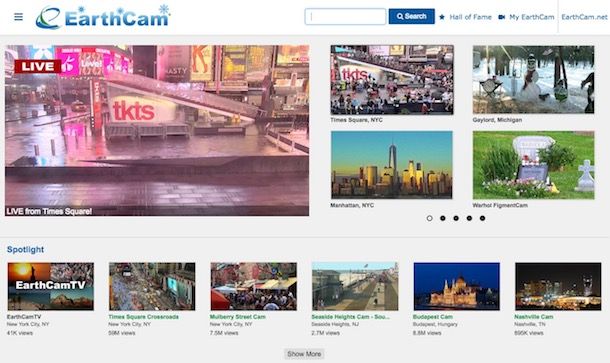Click the star icon beside Hall of Fame

click(442, 17)
